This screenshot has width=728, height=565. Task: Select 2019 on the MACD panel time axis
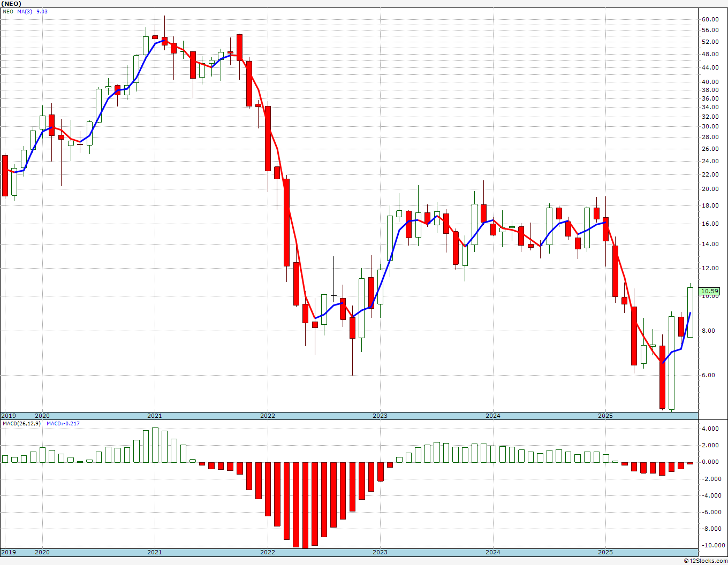pos(8,552)
